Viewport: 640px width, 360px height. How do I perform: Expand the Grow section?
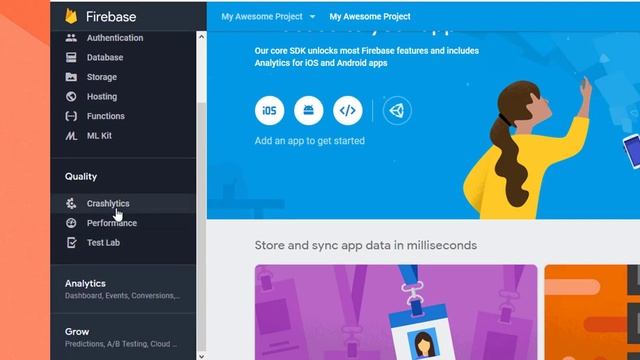[123, 337]
